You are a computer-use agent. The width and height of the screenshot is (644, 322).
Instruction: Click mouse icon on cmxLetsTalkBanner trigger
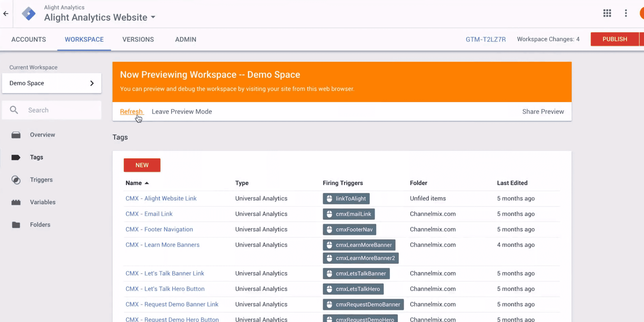point(329,274)
